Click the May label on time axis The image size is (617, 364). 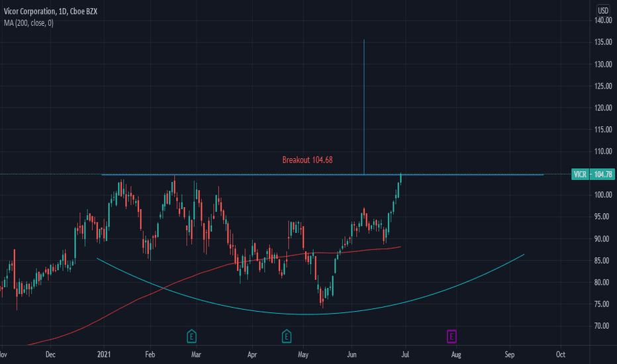303,355
